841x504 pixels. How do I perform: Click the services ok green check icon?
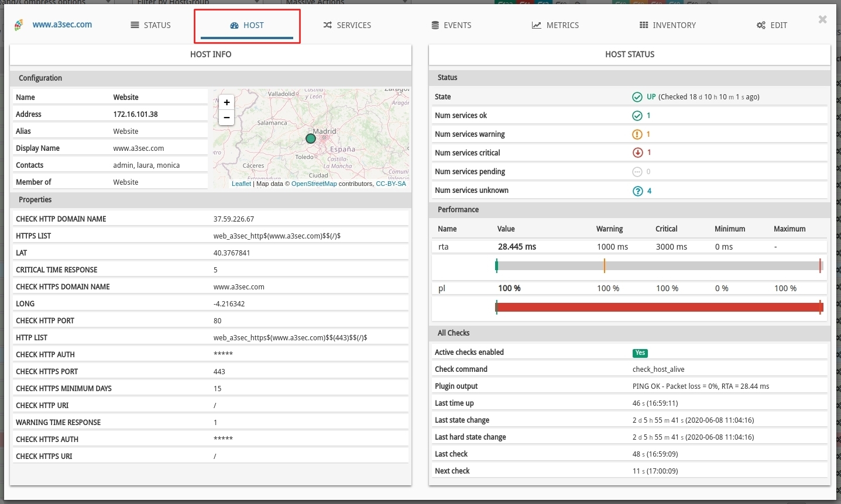tap(637, 116)
